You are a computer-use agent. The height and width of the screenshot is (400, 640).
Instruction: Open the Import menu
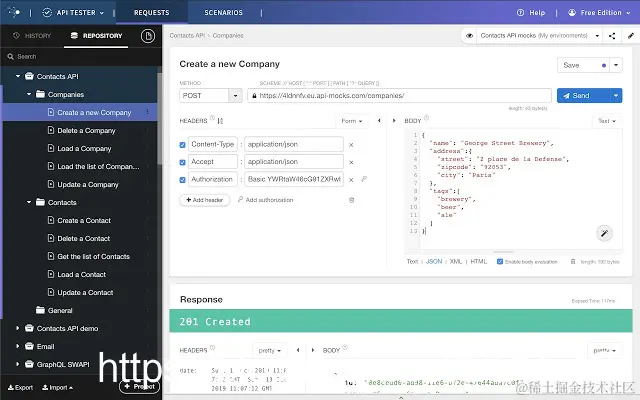tap(58, 387)
